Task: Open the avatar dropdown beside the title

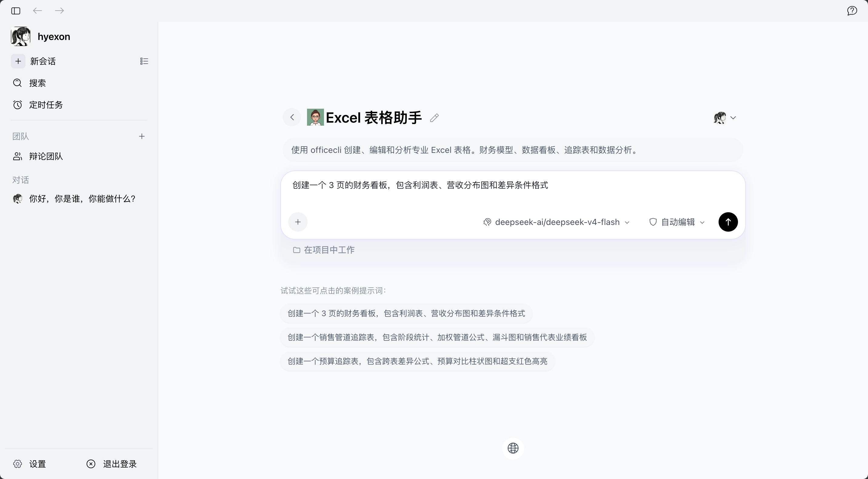Action: point(725,118)
